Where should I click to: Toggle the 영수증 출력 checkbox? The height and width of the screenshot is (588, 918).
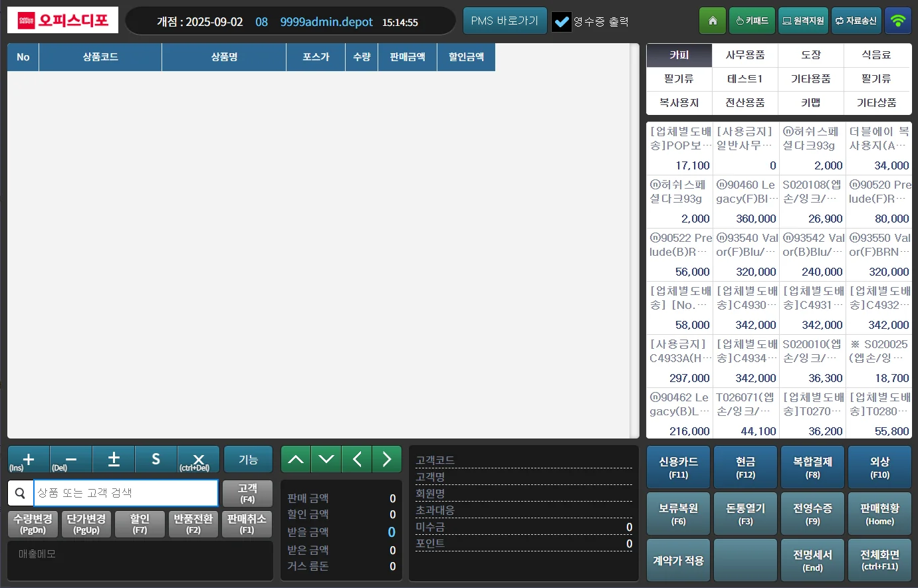[562, 22]
